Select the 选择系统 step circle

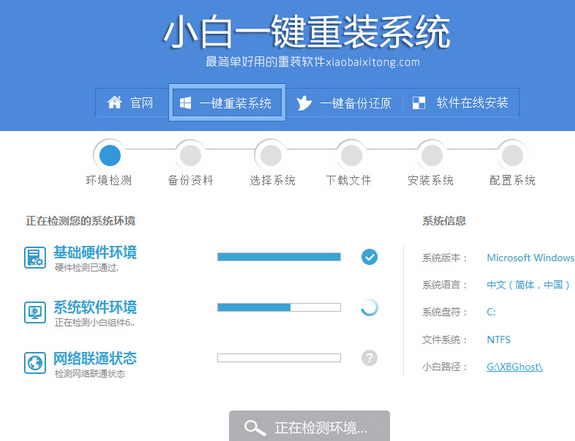tap(271, 155)
